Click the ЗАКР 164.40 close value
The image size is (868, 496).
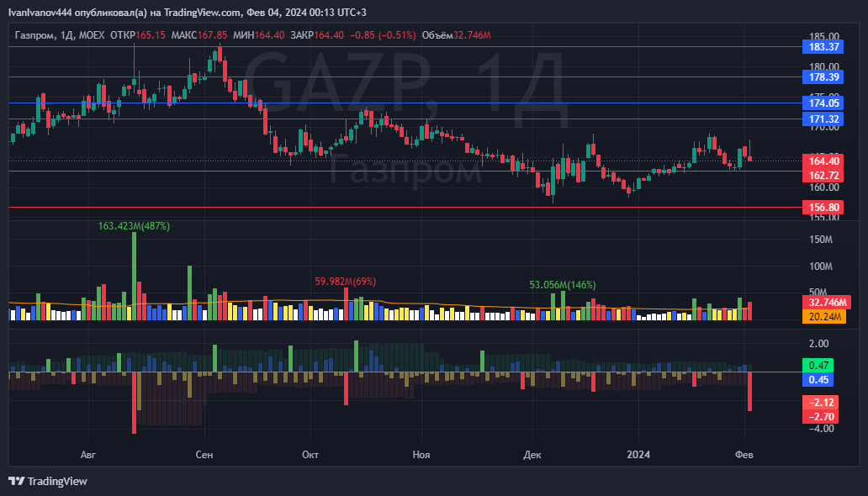click(x=317, y=34)
